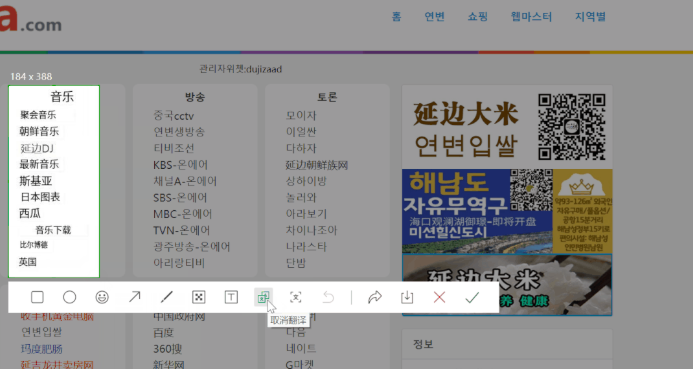Viewport: 693px width, 369px height.
Task: Click the 朝鲜音乐 link
Action: (39, 131)
